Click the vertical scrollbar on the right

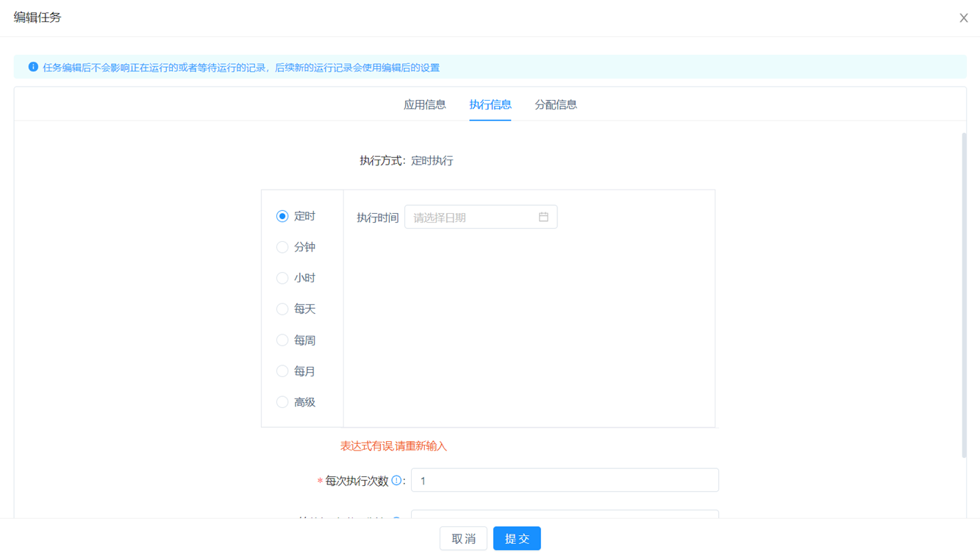(x=964, y=294)
